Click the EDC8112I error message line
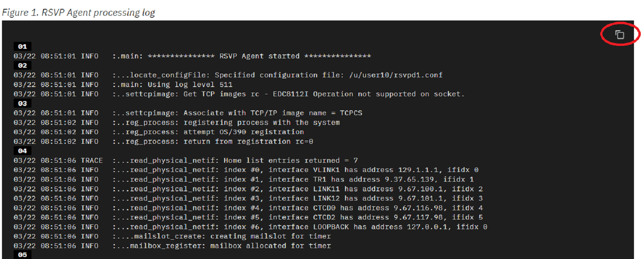 [x=282, y=94]
